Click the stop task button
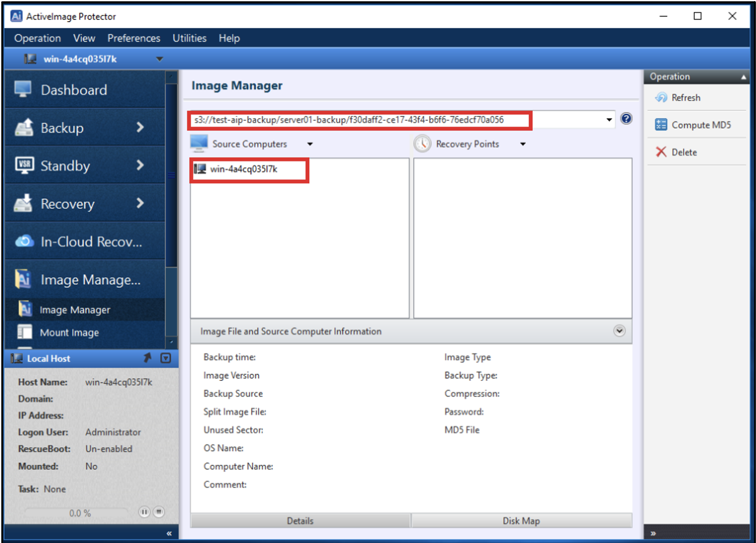Viewport: 756px width, 543px height. coord(159,512)
